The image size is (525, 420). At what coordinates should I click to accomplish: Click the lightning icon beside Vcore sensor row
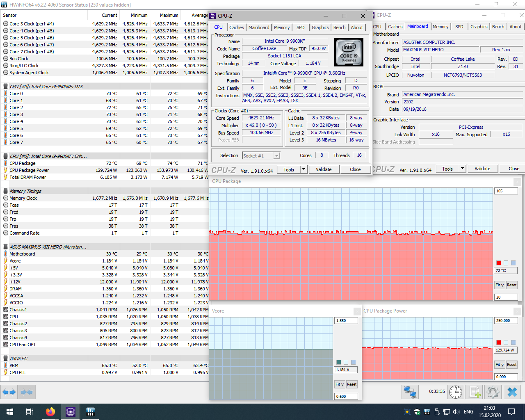(6, 261)
